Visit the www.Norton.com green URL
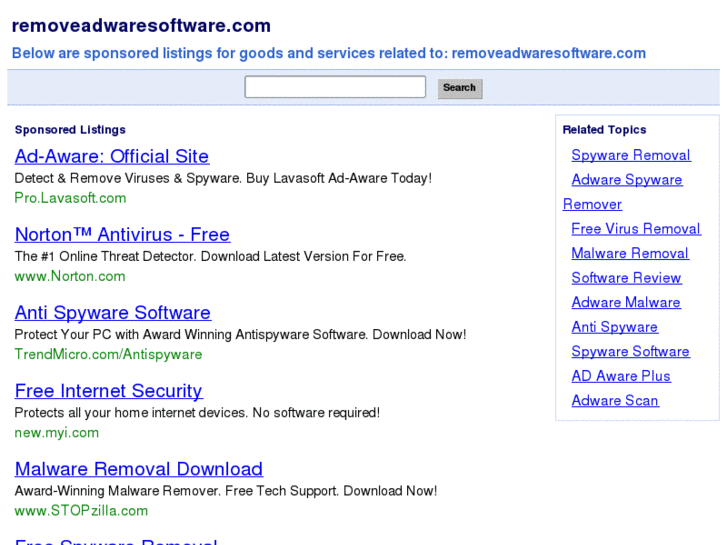This screenshot has height=545, width=727. pos(70,276)
